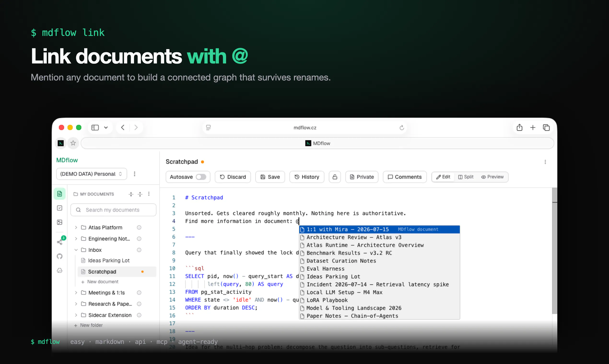Select 'Local LLM Setup – M4 Max' suggestion
Screen dimensions: 609x364
(x=379, y=292)
